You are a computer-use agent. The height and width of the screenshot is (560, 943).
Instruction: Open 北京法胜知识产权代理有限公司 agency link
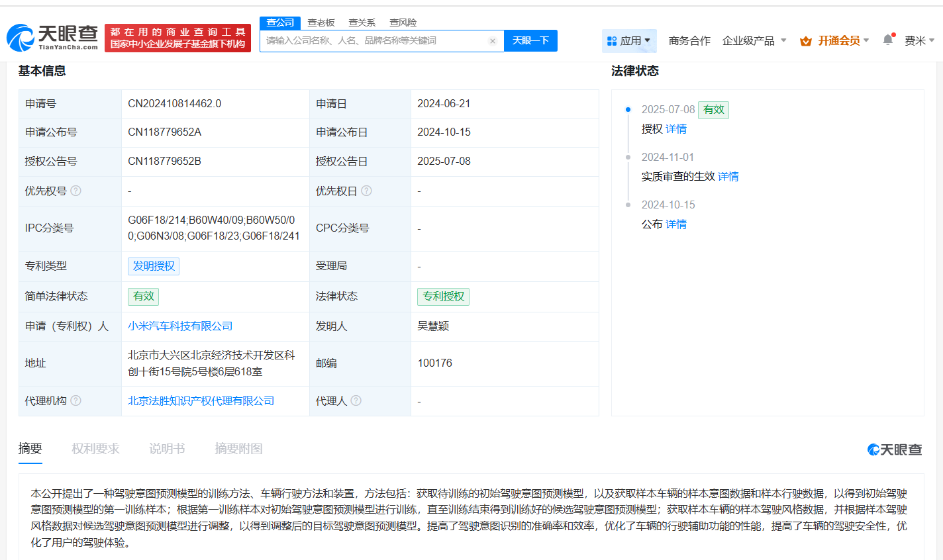(x=201, y=400)
